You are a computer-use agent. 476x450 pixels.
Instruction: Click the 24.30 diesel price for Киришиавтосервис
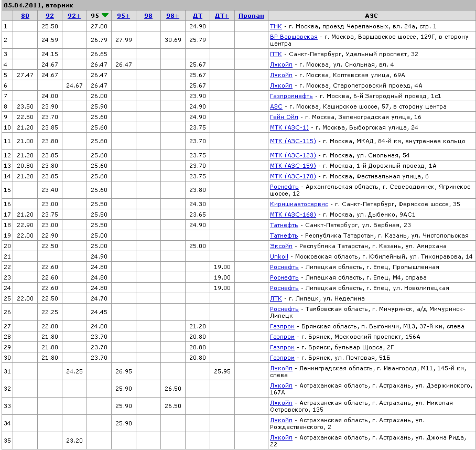(198, 204)
